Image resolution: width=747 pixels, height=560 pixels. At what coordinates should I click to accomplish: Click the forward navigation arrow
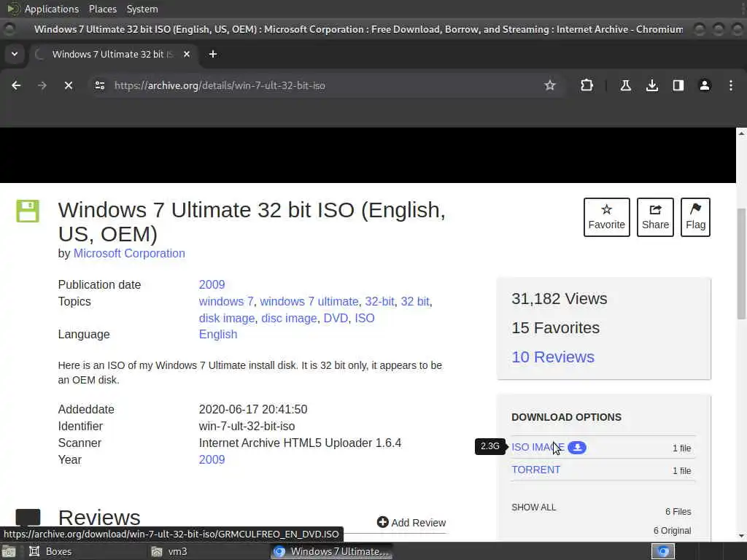[42, 86]
